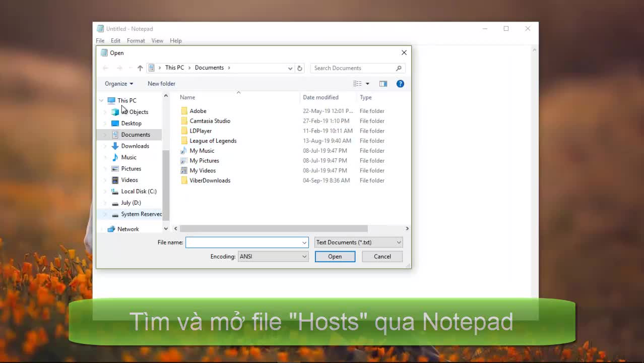The width and height of the screenshot is (644, 363).
Task: Click the down arrow of navigation pane scrollbar
Action: coord(166,229)
